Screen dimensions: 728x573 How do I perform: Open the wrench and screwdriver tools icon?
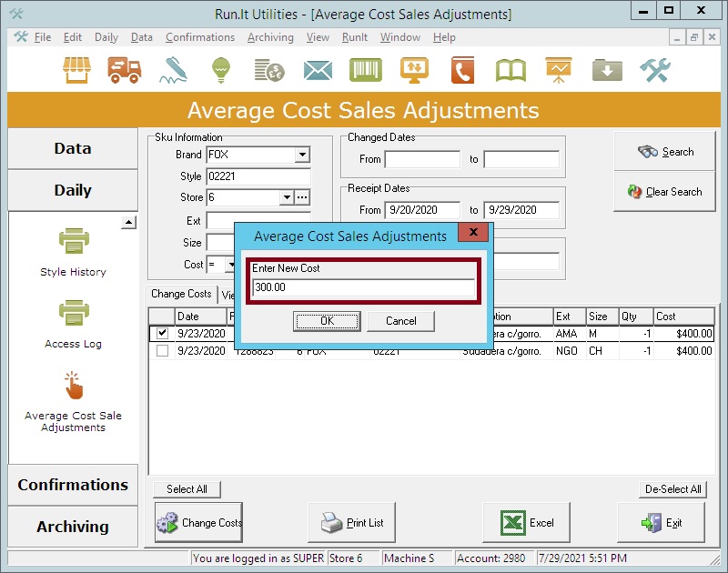655,70
